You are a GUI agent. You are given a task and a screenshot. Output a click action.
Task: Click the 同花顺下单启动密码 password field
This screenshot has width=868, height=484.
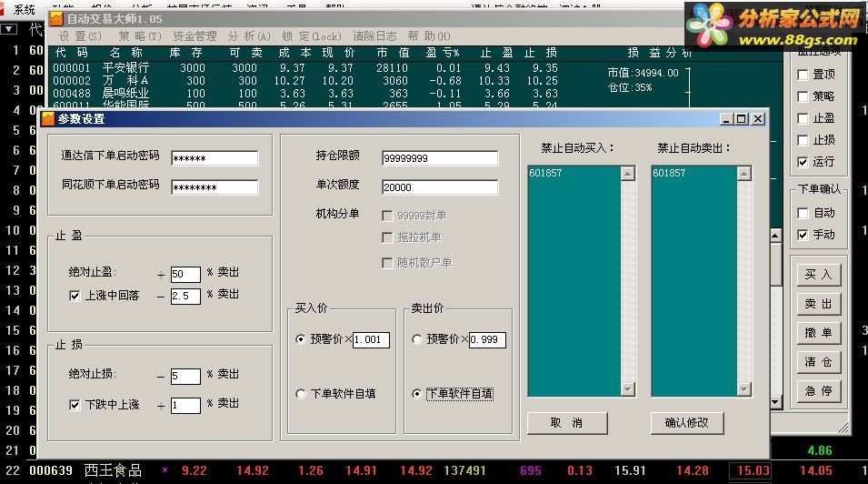point(215,187)
